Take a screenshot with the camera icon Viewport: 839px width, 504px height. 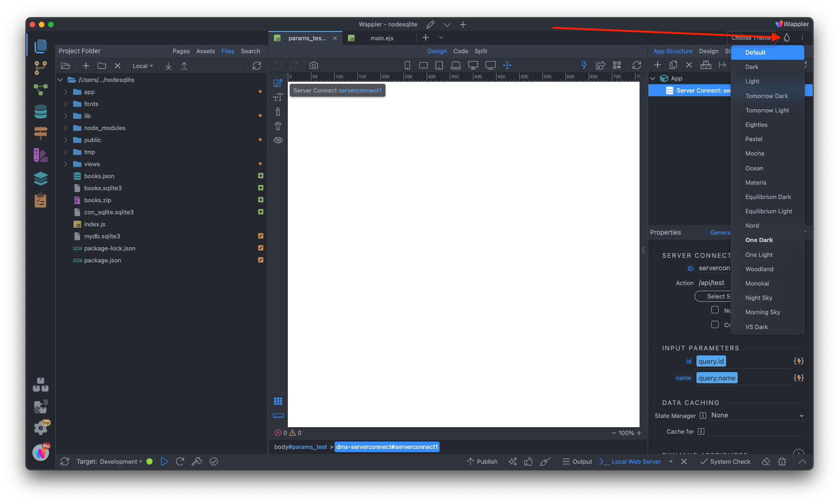click(x=314, y=65)
